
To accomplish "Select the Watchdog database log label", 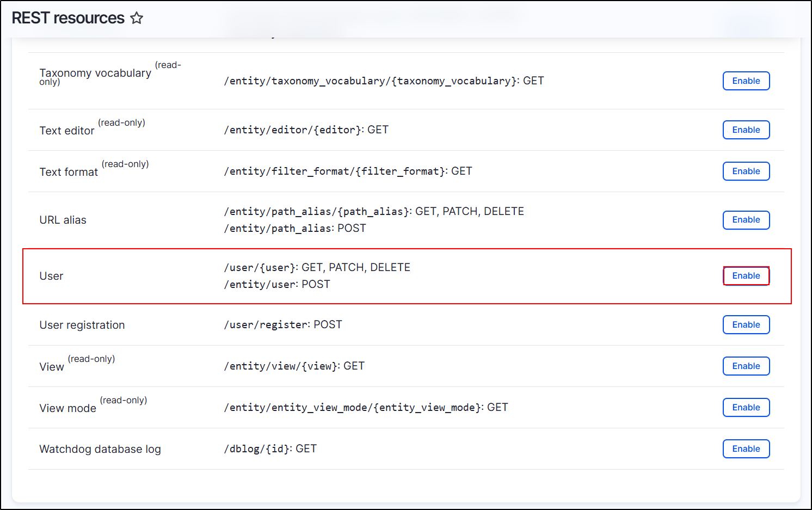I will tap(100, 448).
